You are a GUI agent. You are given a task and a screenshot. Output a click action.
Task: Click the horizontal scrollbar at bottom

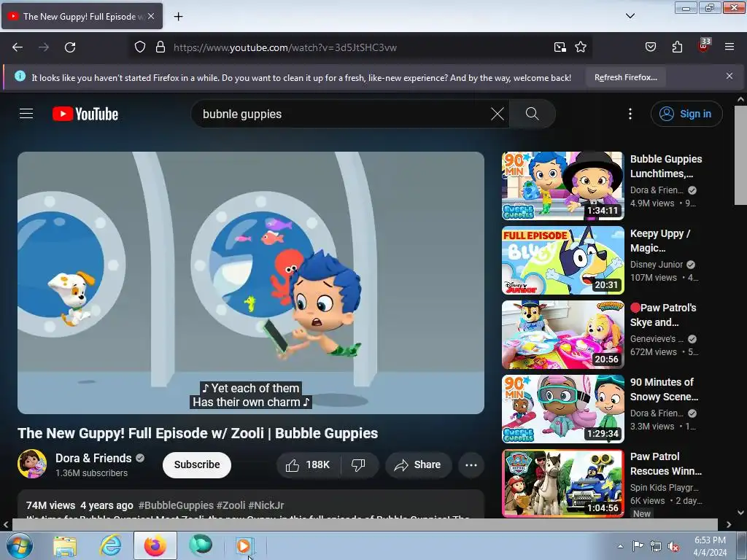click(365, 524)
